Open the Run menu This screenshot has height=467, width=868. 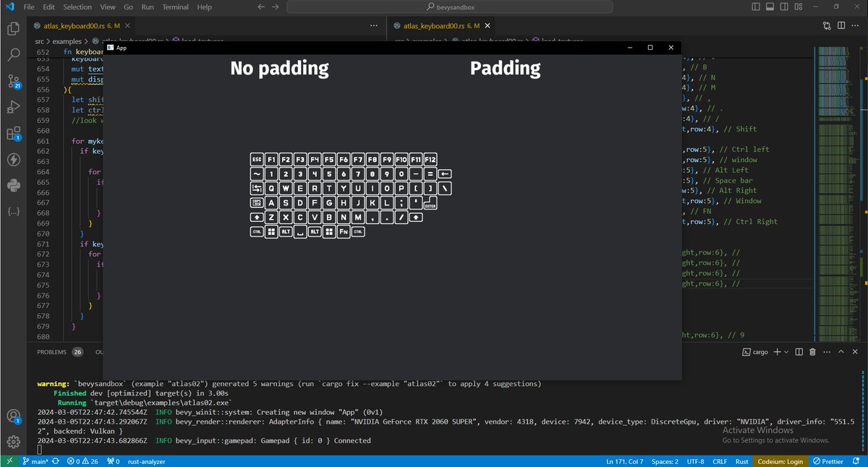tap(148, 7)
